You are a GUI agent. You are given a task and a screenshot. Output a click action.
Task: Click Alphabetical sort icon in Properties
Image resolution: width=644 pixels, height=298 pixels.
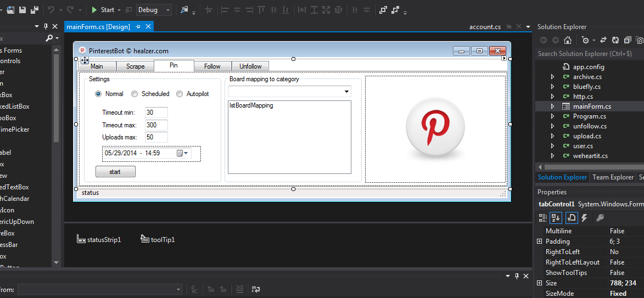(556, 218)
